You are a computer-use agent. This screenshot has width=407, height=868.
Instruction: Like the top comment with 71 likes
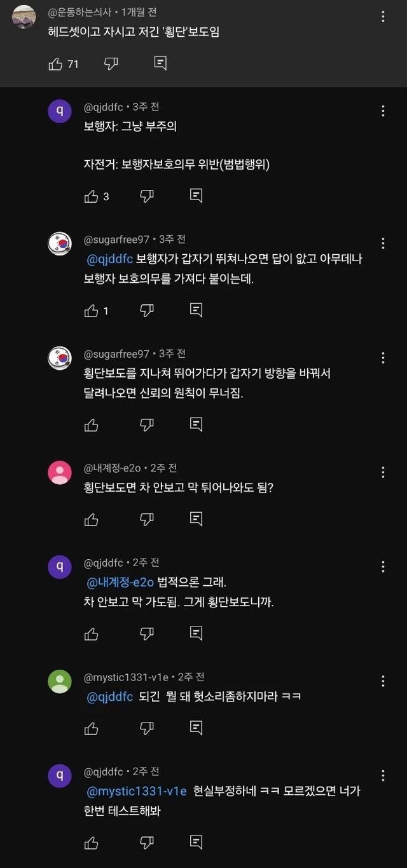(x=56, y=64)
